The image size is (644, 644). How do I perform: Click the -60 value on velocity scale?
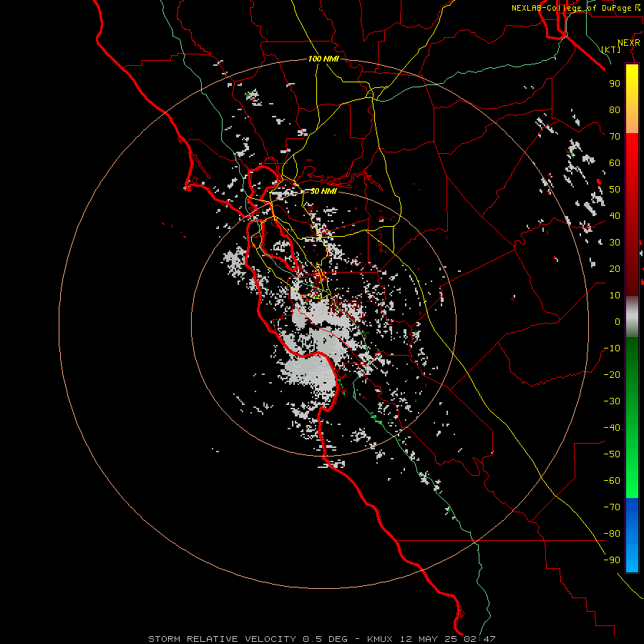pyautogui.click(x=612, y=481)
